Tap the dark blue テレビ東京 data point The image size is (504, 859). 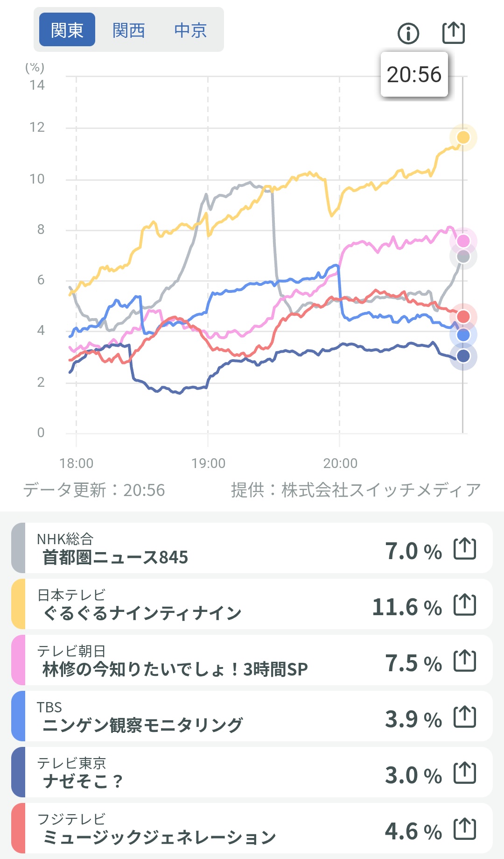(x=463, y=356)
